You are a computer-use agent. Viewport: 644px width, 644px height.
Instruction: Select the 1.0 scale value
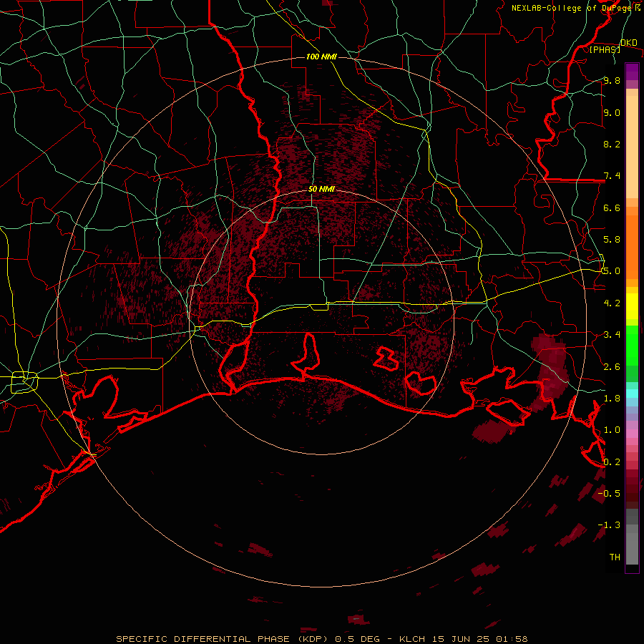click(612, 429)
